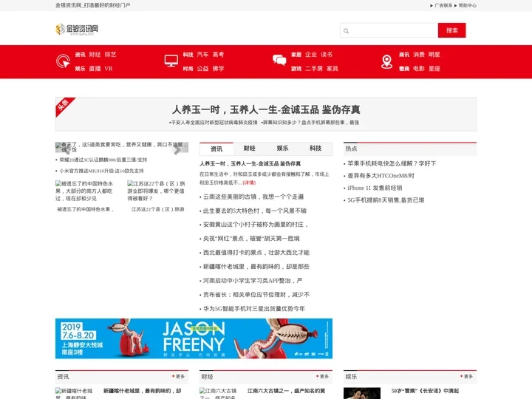Open 娱乐 in red navigation bar
Screen dimensions: 532x399
tap(80, 69)
